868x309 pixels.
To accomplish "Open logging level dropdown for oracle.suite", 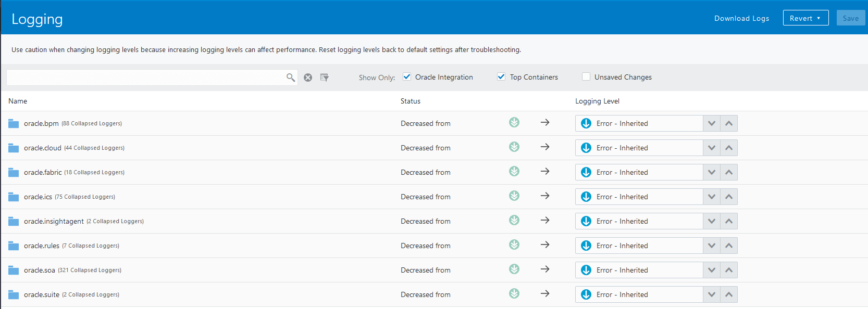I will [x=639, y=294].
